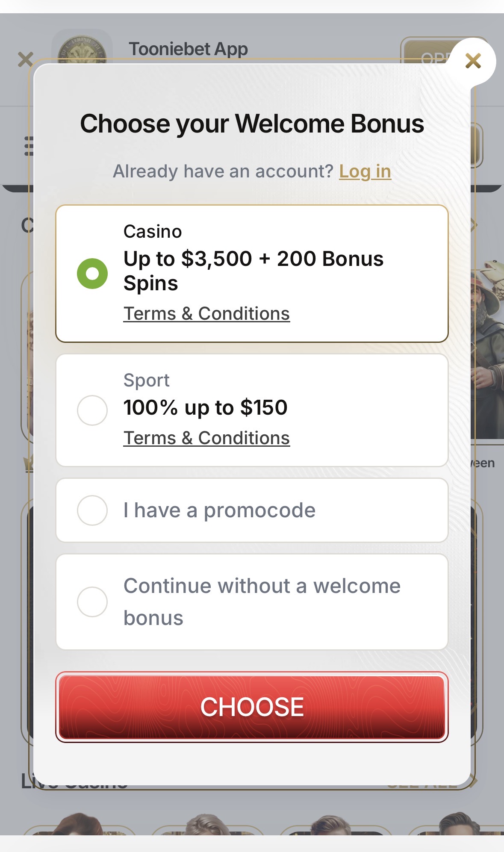Select "Continue without a welcome bonus"
This screenshot has width=504, height=852.
coord(92,602)
